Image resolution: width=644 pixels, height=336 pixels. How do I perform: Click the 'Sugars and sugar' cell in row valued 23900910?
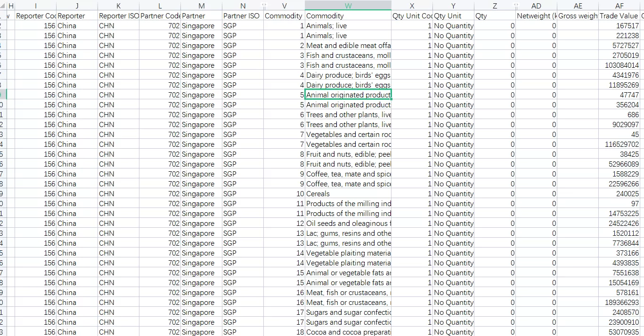[x=348, y=322]
